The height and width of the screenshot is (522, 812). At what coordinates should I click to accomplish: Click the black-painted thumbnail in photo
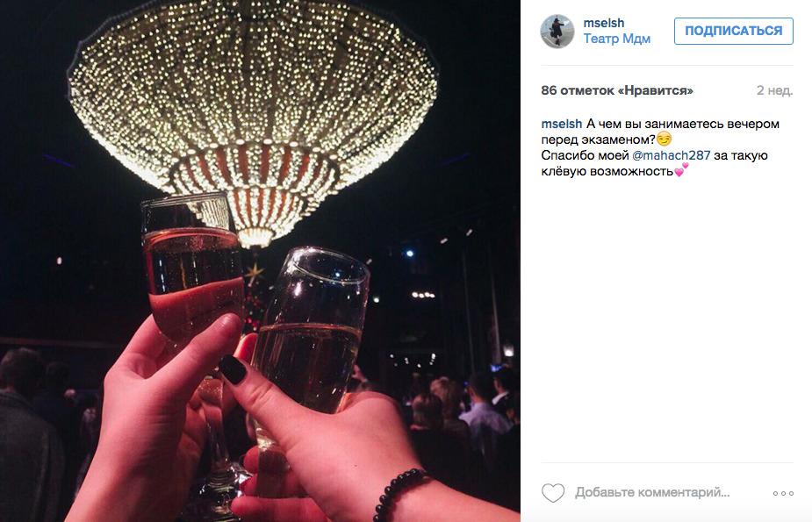coord(233,369)
